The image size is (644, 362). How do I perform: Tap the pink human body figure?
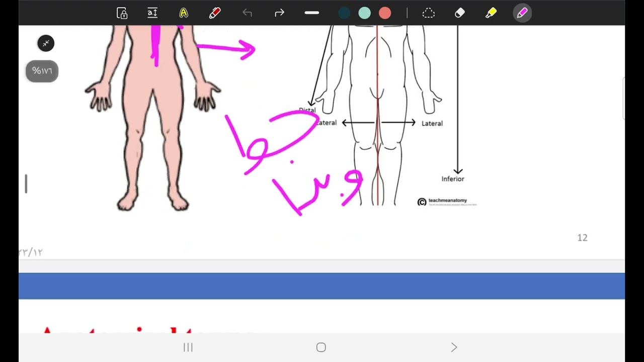pos(153,118)
